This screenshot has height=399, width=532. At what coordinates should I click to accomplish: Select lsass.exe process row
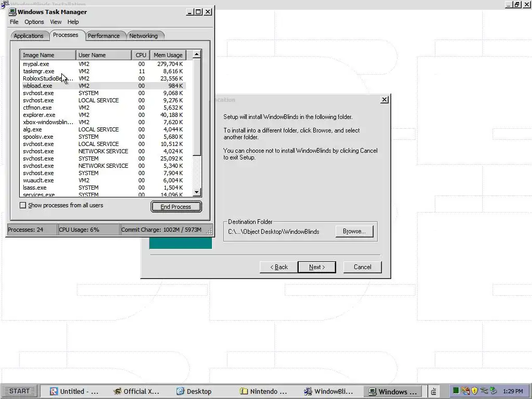click(103, 188)
